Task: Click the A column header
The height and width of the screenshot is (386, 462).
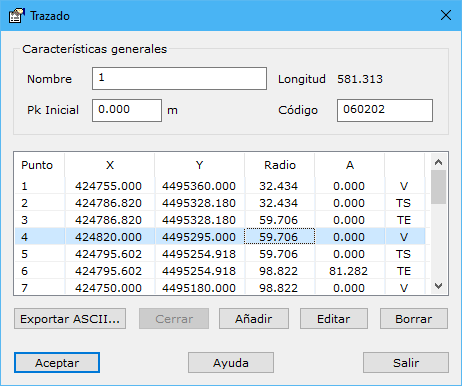Action: point(350,165)
